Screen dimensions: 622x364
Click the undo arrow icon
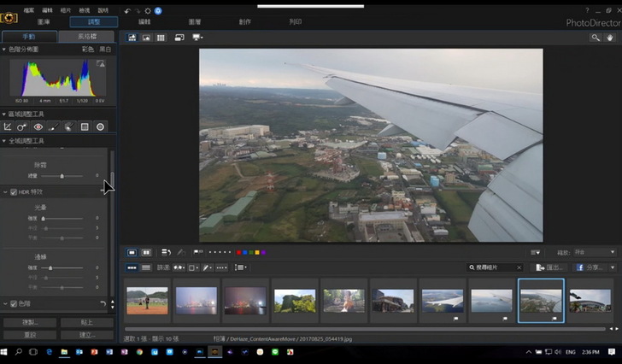[127, 11]
